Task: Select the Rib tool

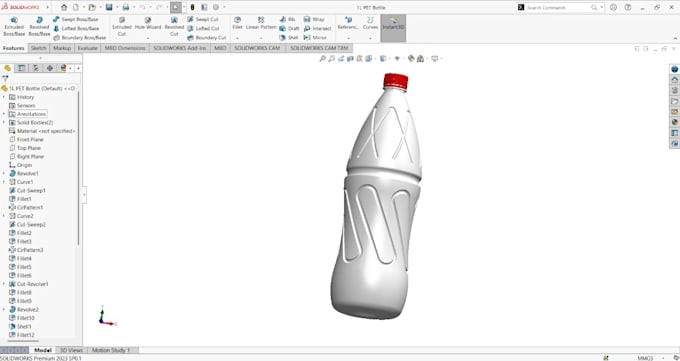Action: click(x=288, y=20)
